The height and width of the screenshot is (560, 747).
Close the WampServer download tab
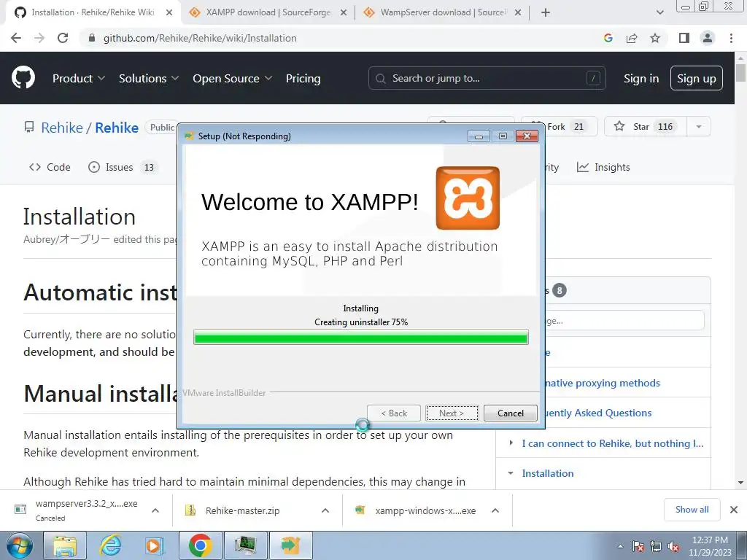click(x=518, y=12)
